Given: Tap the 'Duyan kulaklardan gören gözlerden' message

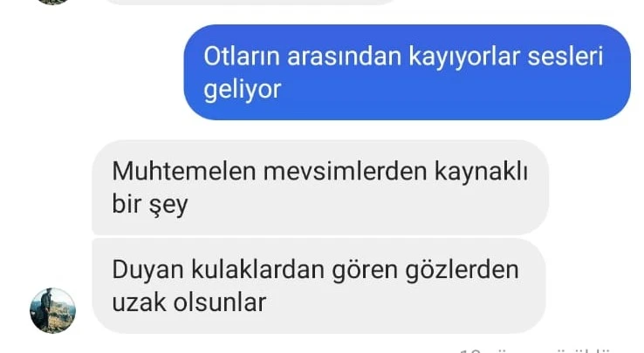Looking at the screenshot, I should pos(319,286).
